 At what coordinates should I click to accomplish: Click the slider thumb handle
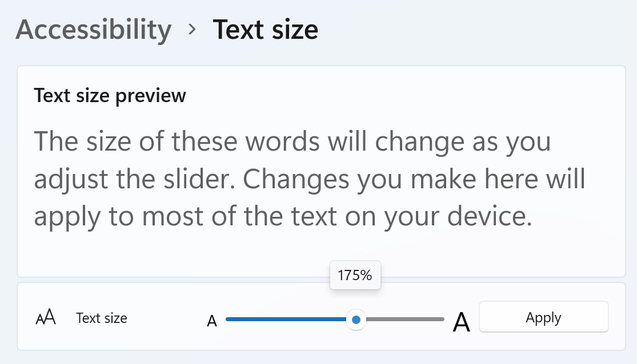356,321
